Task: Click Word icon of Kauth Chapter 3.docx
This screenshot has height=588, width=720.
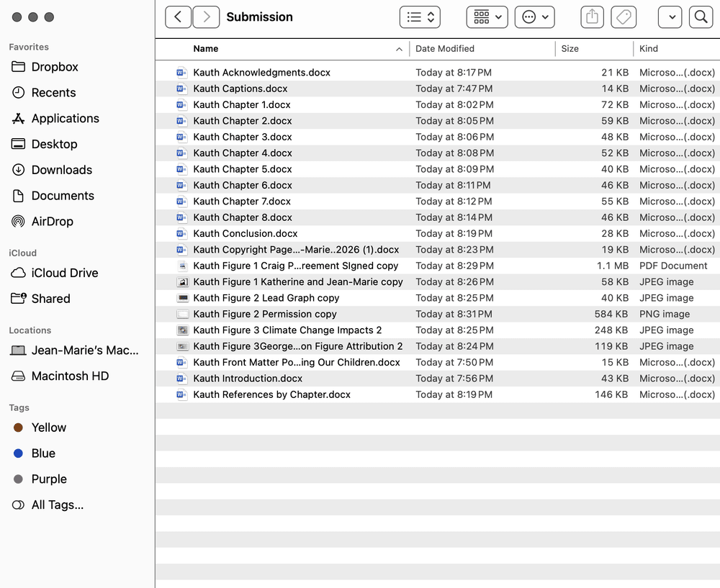Action: (x=182, y=137)
